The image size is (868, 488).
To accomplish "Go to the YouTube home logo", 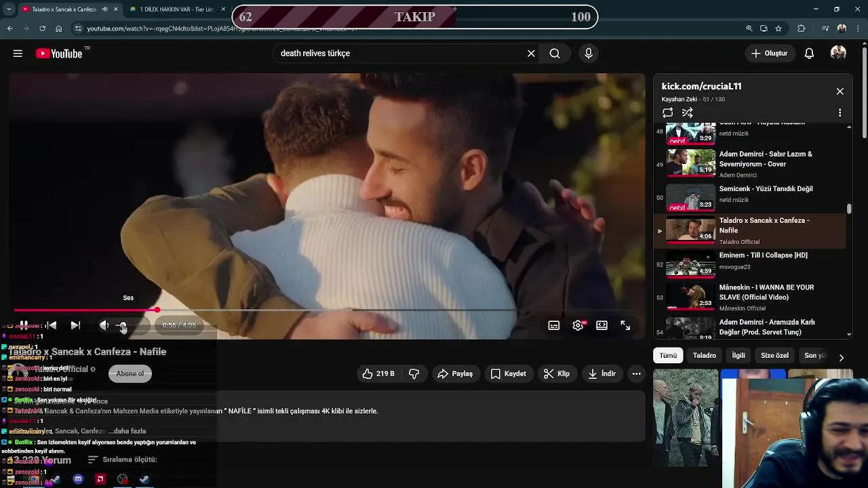I will (x=60, y=54).
